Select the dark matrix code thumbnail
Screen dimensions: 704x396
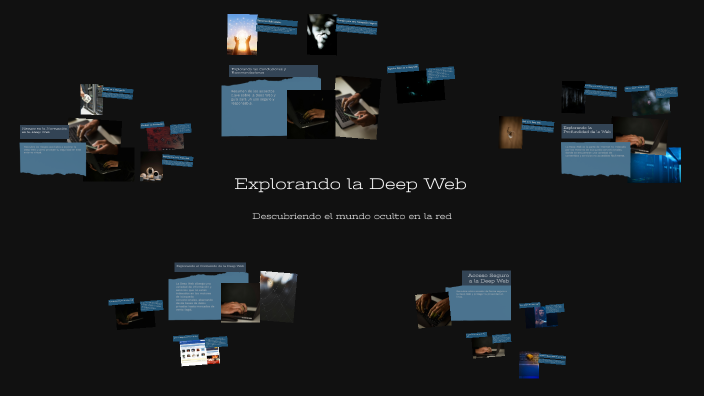(573, 97)
